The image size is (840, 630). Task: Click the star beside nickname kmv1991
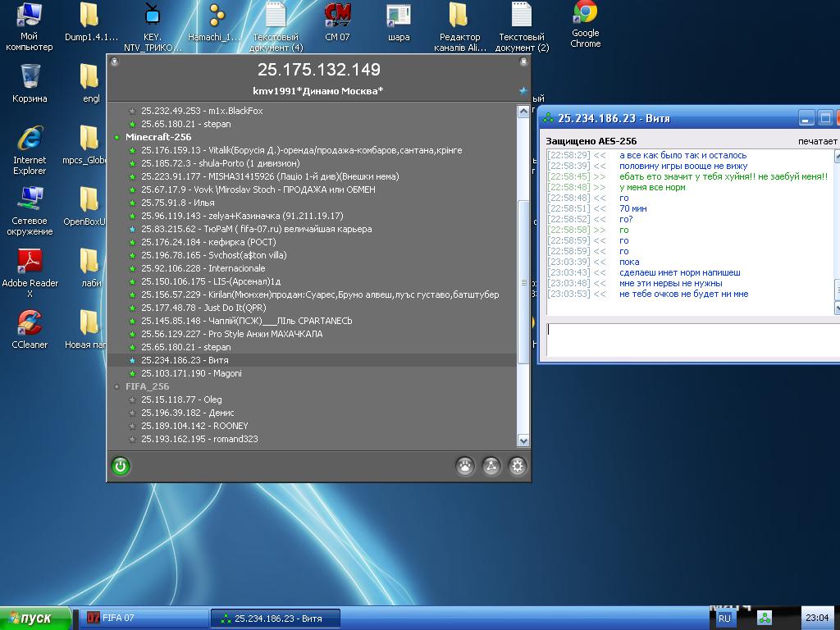[x=523, y=90]
